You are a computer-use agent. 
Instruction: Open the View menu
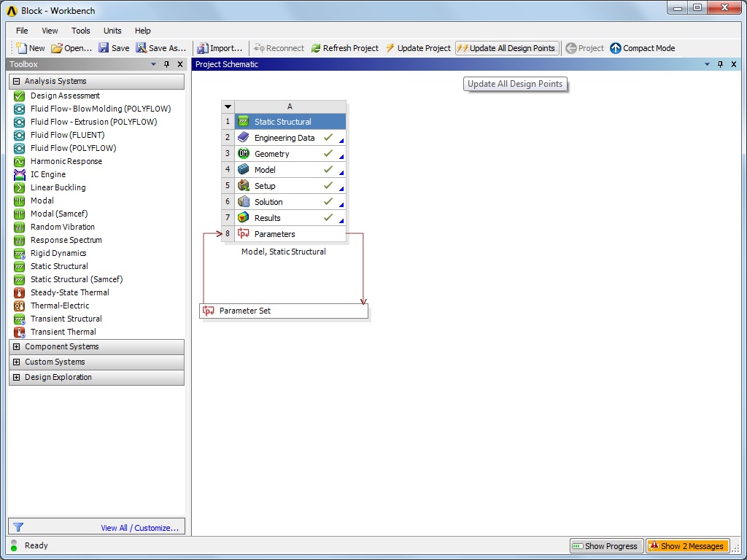[x=50, y=31]
